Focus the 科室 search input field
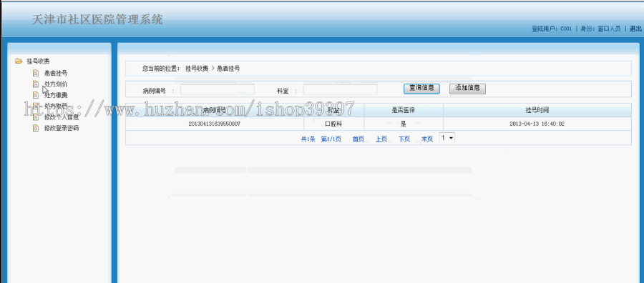Viewport: 644px width, 283px height. pyautogui.click(x=340, y=89)
